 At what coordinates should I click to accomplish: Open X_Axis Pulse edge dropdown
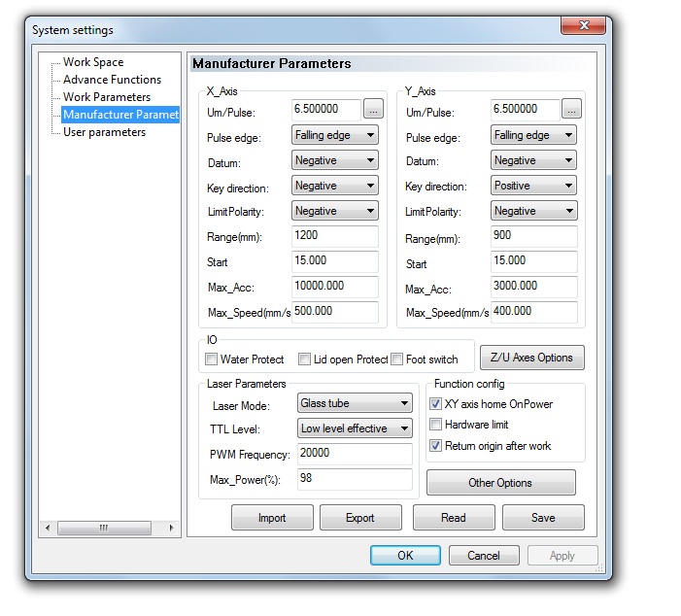coord(335,135)
